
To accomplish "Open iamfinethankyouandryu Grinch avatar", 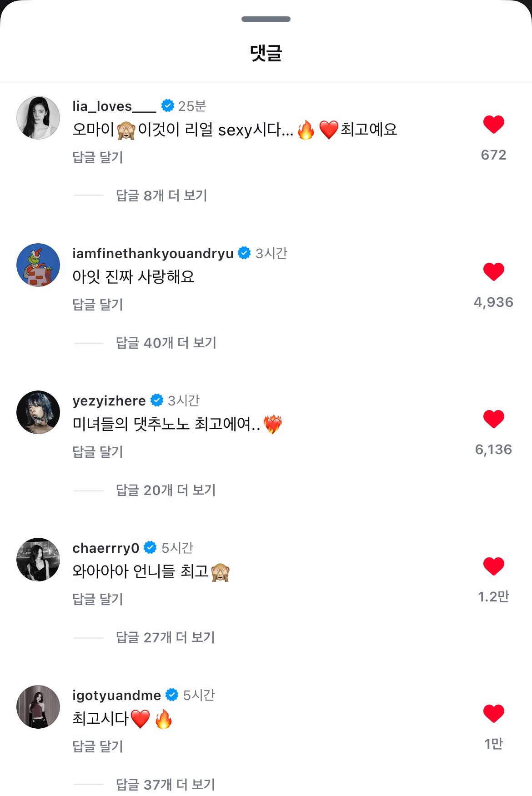I will [x=38, y=265].
